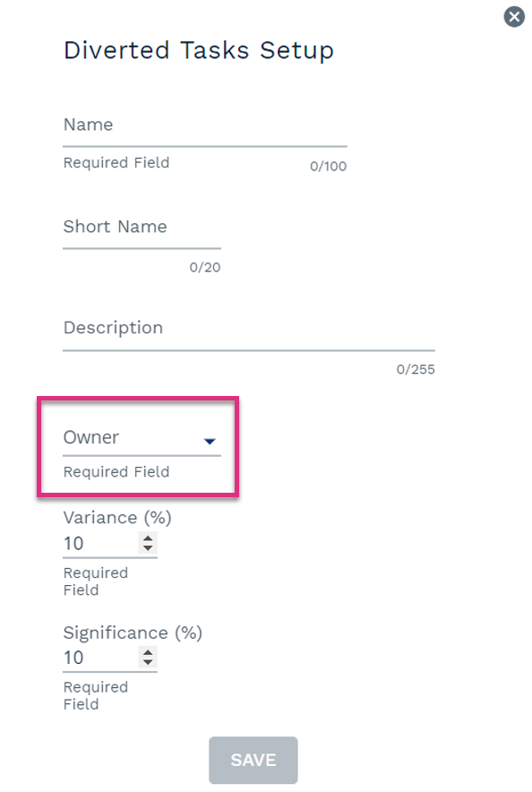532x792 pixels.
Task: Click the Diverted Tasks Setup heading
Action: 198,50
